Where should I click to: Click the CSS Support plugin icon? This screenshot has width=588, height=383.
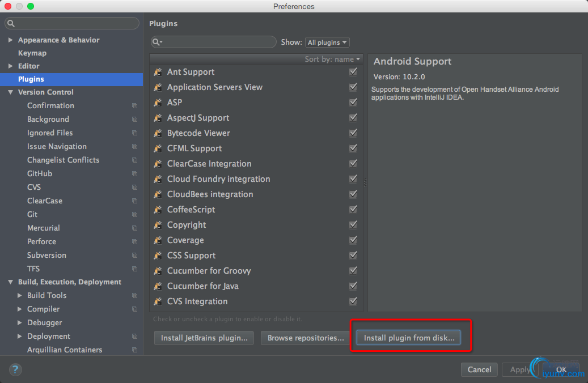pos(158,256)
